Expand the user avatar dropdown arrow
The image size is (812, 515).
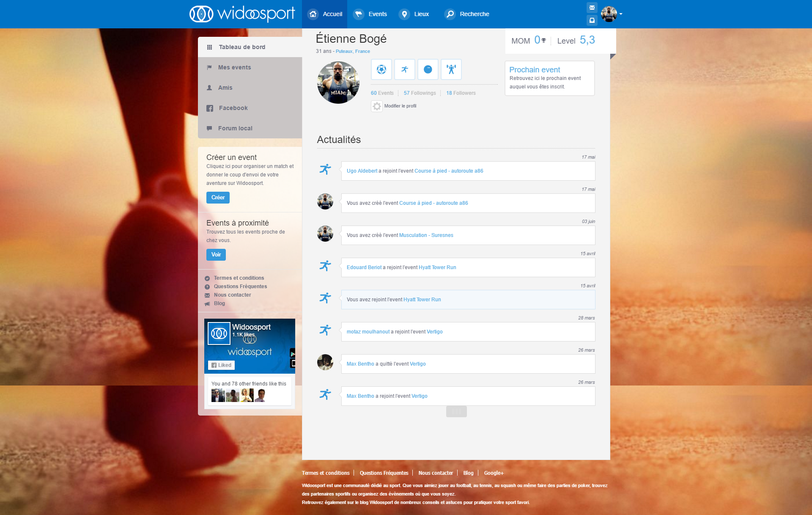point(621,14)
